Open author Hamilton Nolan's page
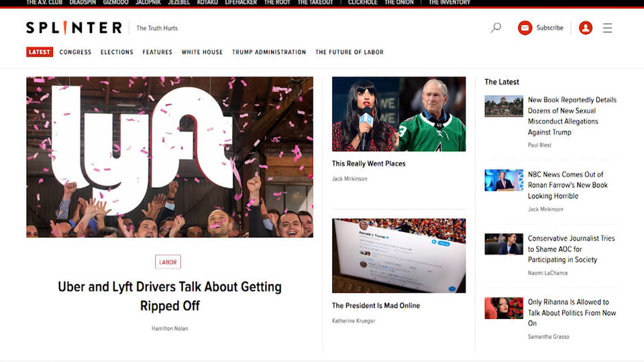 [x=170, y=328]
